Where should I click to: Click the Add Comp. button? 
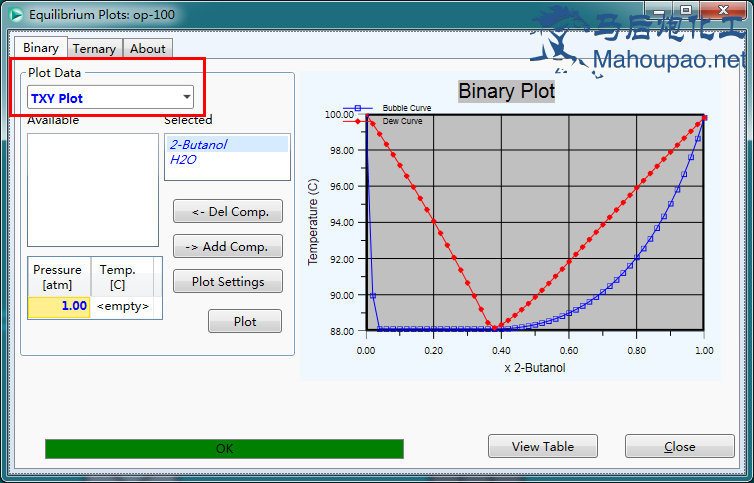point(228,247)
